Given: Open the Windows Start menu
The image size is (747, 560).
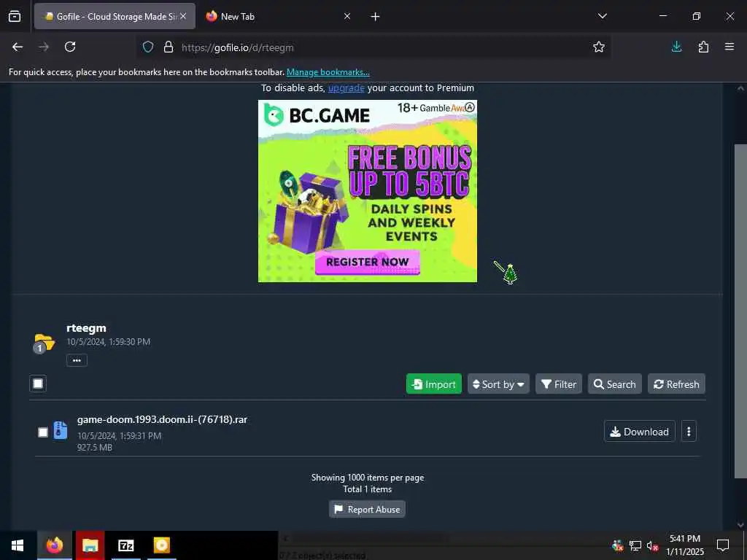Looking at the screenshot, I should coord(18,545).
